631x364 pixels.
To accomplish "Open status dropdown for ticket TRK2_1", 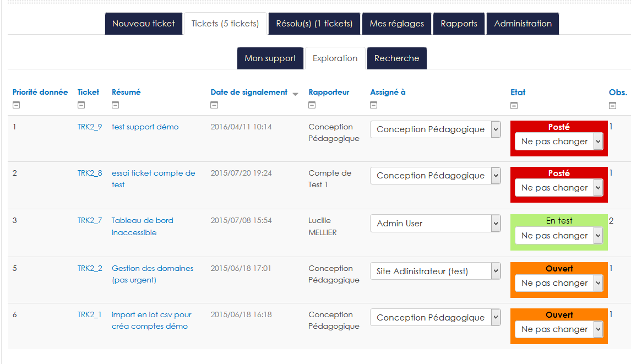I will 559,329.
